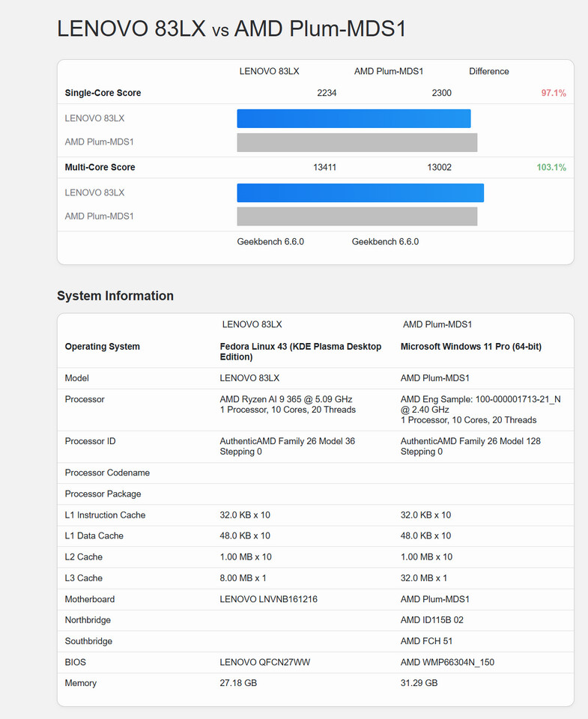Click the Difference column header
This screenshot has height=719, width=588.
click(x=488, y=71)
